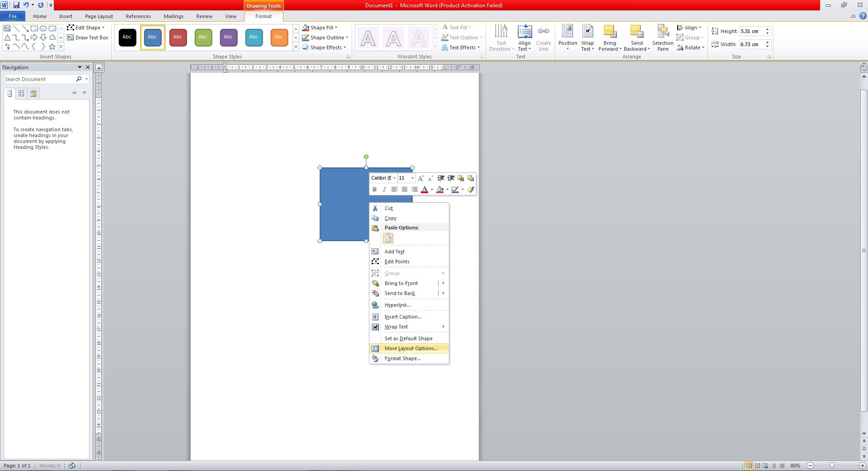The image size is (868, 471).
Task: Browse headings view in Navigation pane
Action: click(x=9, y=93)
